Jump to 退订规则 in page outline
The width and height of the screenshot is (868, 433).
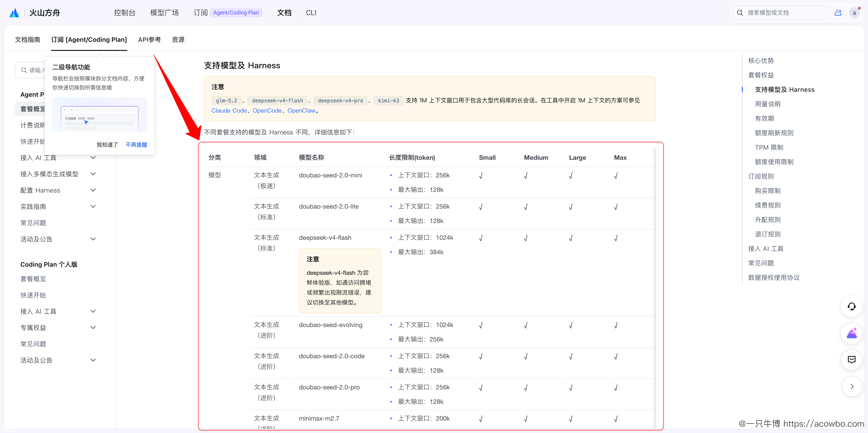(x=768, y=234)
